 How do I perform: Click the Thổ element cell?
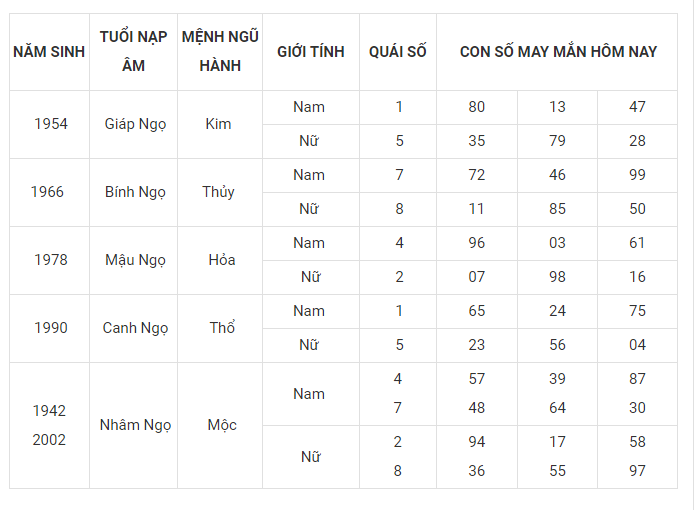(x=222, y=329)
